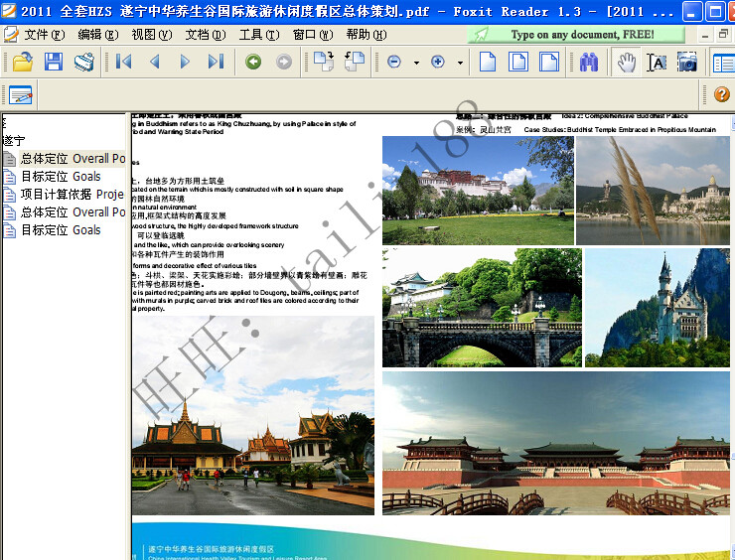Click the 遂宁 bookmark entry
Screen dimensions: 735x560
[x=14, y=140]
